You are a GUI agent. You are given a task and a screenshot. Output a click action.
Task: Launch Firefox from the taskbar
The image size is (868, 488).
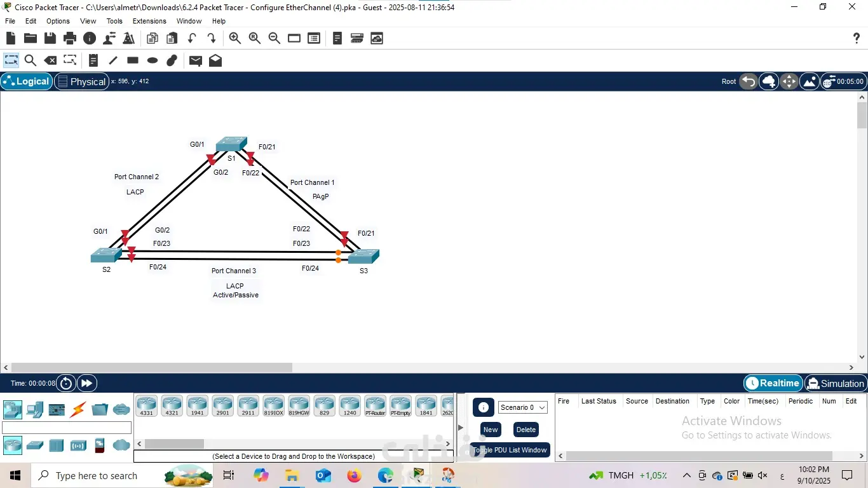(354, 475)
